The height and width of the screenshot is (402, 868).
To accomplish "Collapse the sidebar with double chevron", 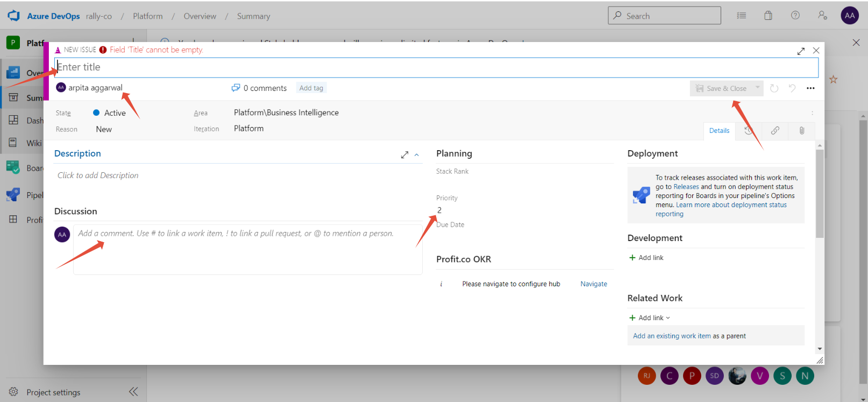I will click(x=133, y=392).
